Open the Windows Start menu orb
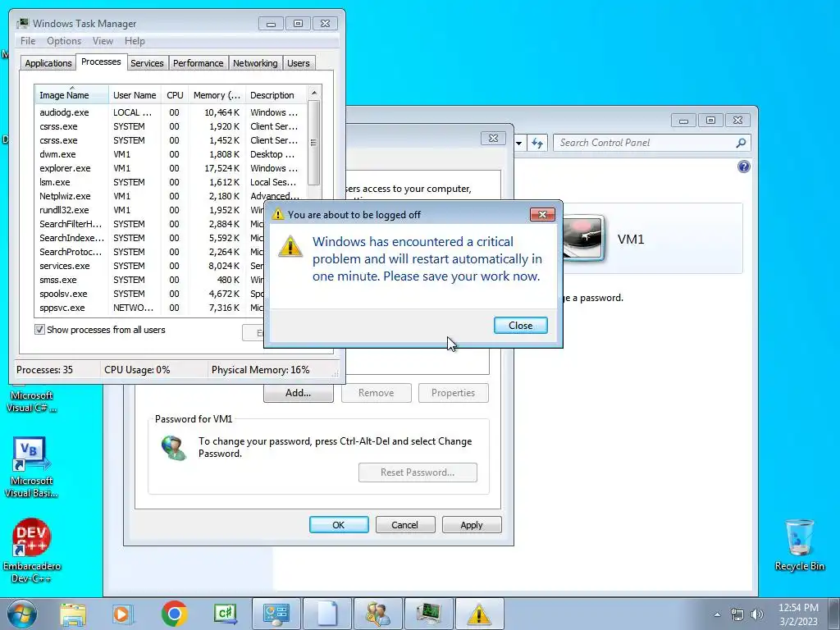 coord(22,614)
